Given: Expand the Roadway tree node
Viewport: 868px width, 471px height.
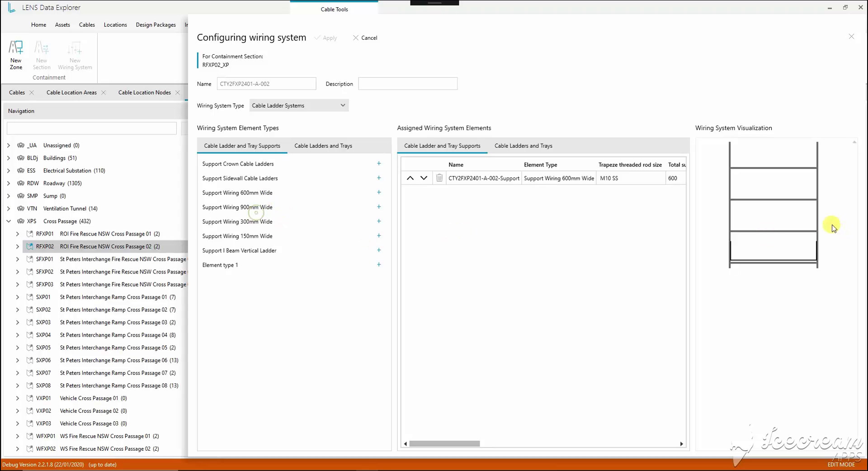Looking at the screenshot, I should coord(9,184).
